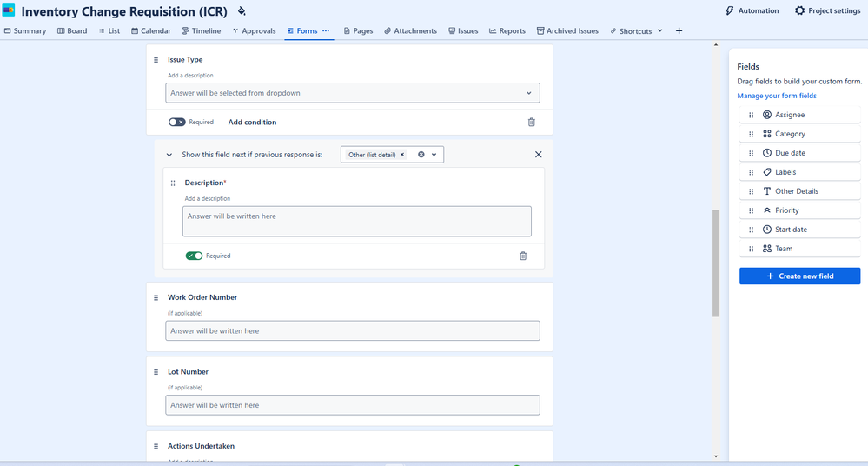The height and width of the screenshot is (466, 868).
Task: Open the Reports tab
Action: click(507, 31)
